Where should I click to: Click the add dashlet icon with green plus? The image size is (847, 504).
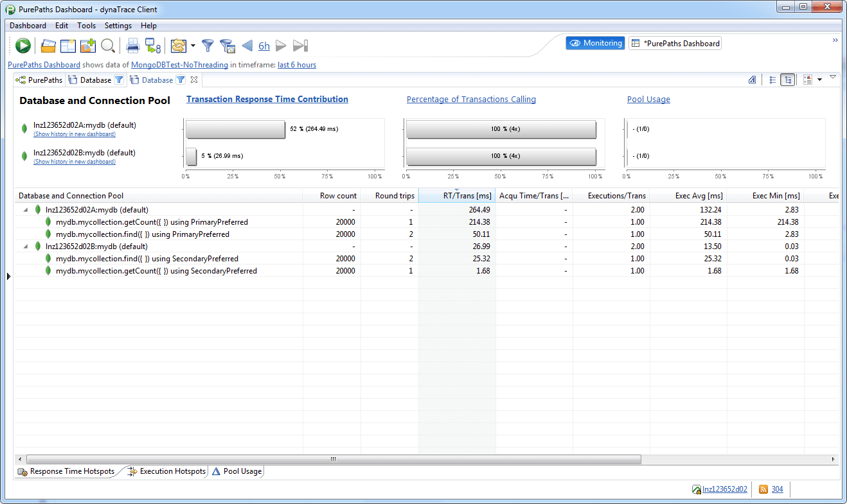click(88, 46)
